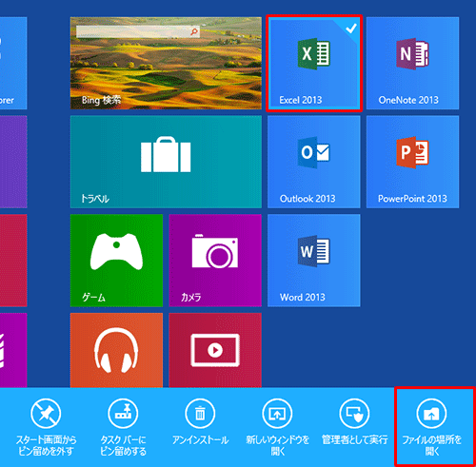Open the Bing 検索 tile
This screenshot has width=476, height=467.
pos(166,63)
